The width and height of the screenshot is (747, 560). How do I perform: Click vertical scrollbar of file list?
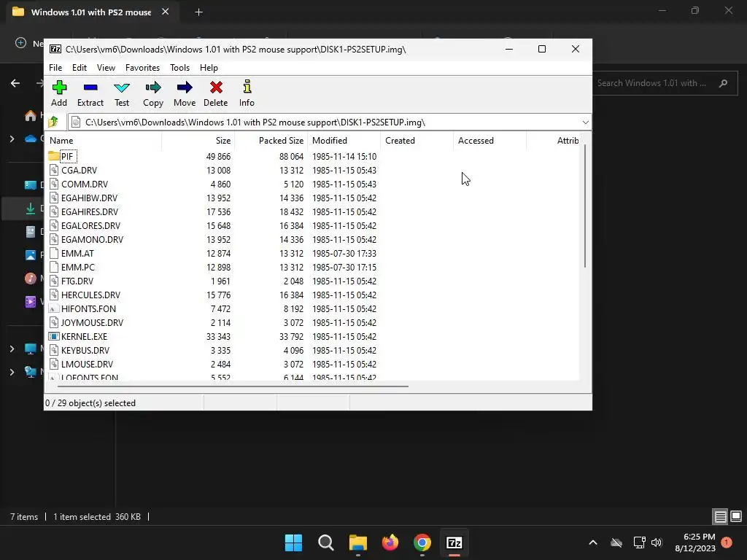coord(584,206)
